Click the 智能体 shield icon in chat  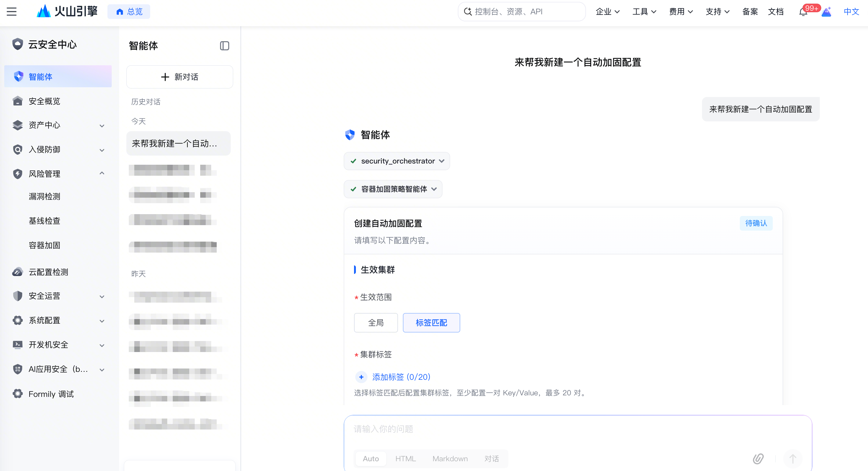[350, 135]
